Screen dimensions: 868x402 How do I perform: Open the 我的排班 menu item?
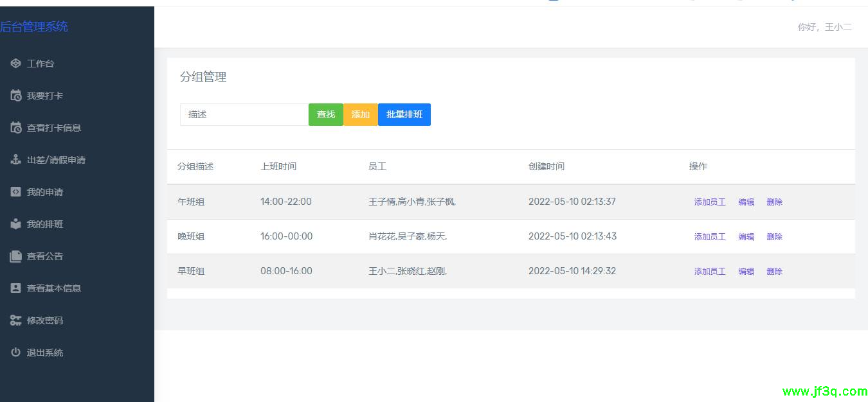coord(45,224)
